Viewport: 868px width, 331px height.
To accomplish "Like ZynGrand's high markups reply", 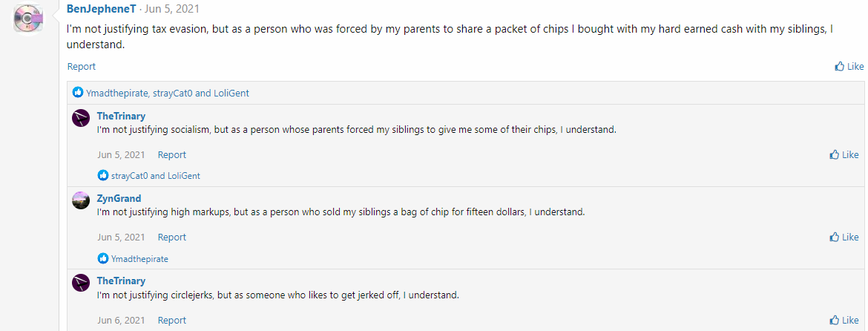I will (844, 237).
